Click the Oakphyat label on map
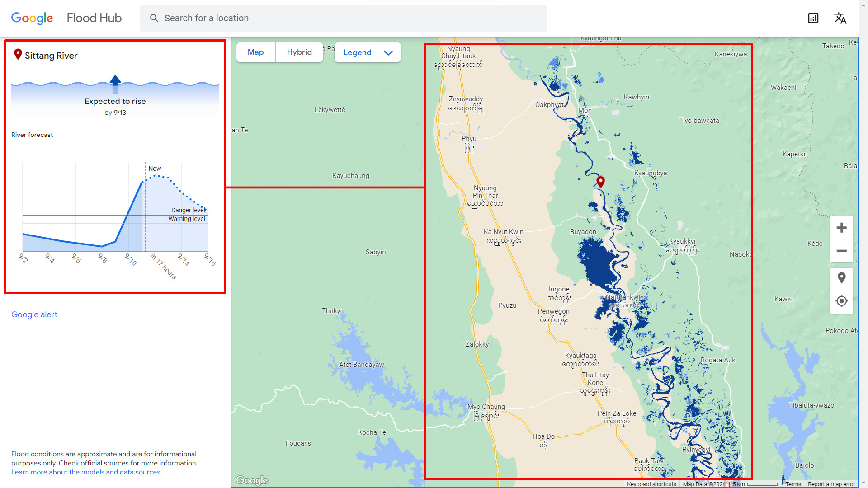Viewport: 868px width, 488px height. (549, 105)
